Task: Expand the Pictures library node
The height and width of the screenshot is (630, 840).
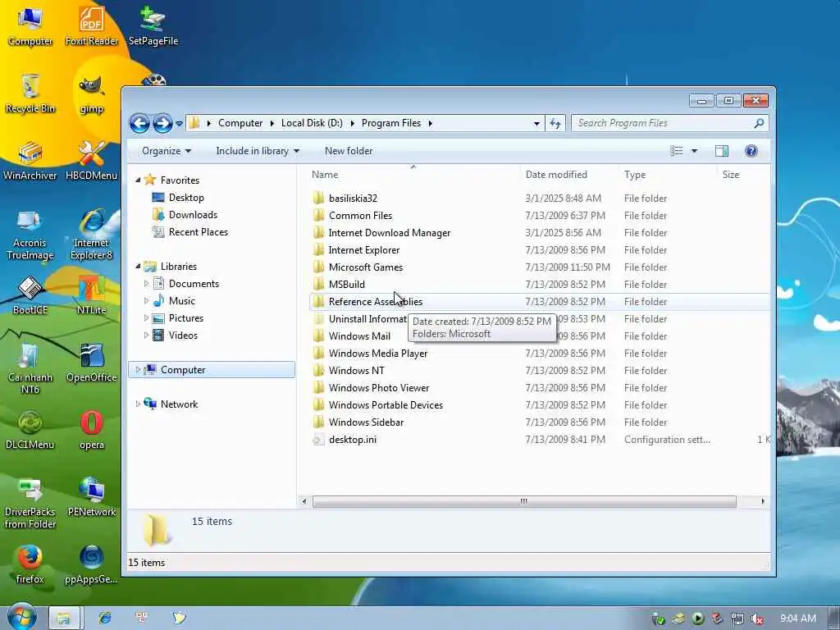Action: click(x=146, y=317)
